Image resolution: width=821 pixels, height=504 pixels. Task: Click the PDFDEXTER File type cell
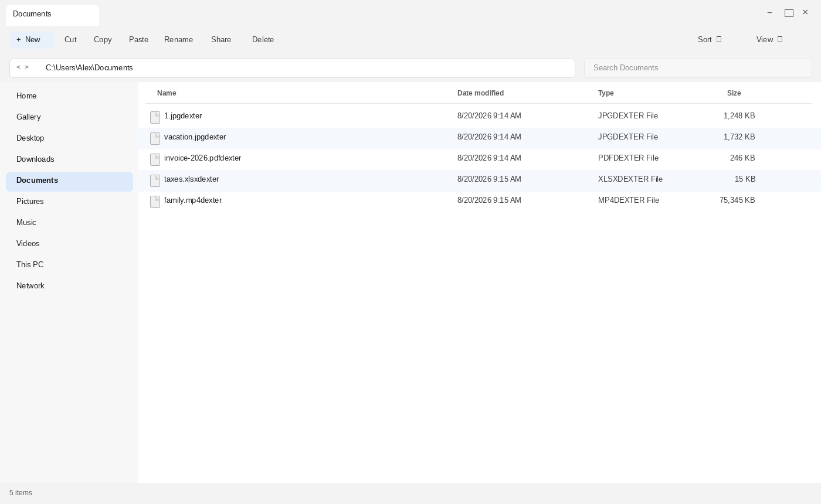[628, 158]
